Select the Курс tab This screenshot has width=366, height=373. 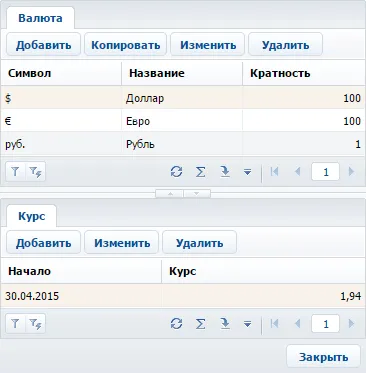pyautogui.click(x=31, y=216)
